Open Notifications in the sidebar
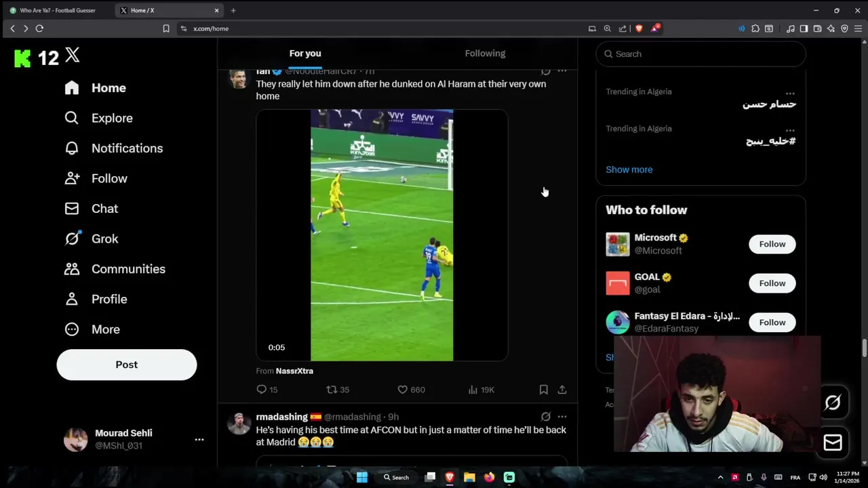The height and width of the screenshot is (488, 868). point(114,148)
